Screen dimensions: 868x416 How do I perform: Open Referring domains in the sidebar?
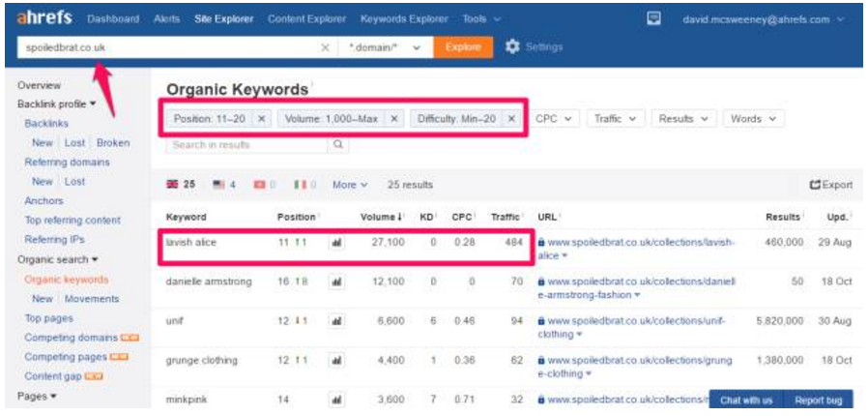[x=67, y=162]
